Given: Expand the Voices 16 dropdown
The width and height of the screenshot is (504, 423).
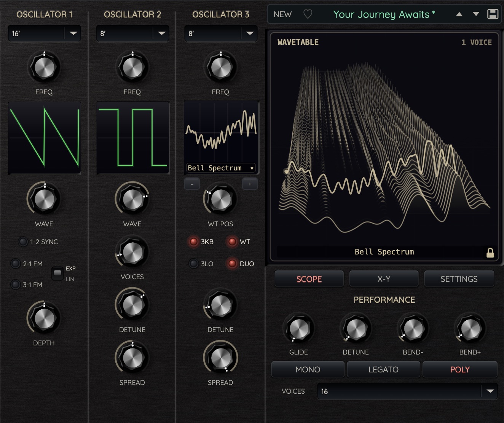Looking at the screenshot, I should coord(407,391).
